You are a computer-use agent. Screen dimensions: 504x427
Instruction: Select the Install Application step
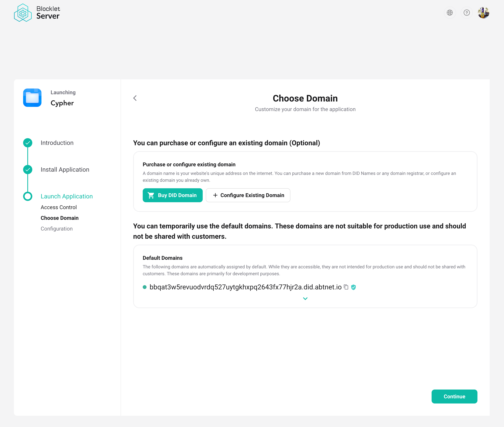[65, 170]
